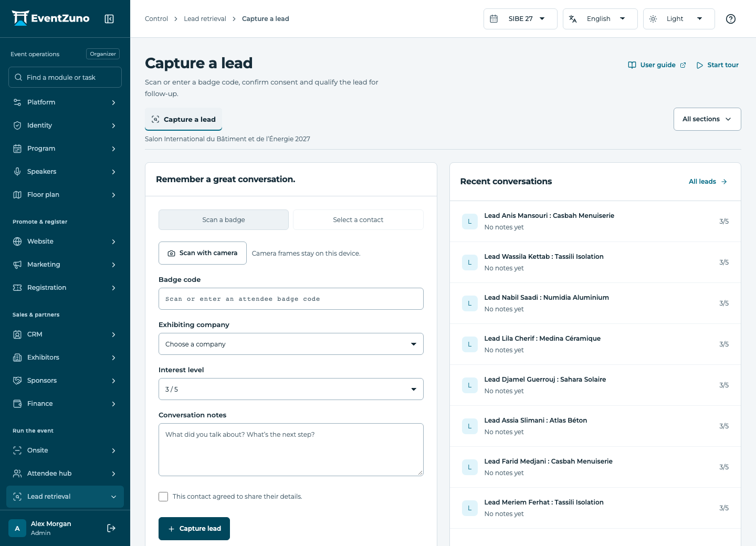Expand the Attendee hub menu item
Viewport: 756px width, 546px height.
[x=65, y=474]
